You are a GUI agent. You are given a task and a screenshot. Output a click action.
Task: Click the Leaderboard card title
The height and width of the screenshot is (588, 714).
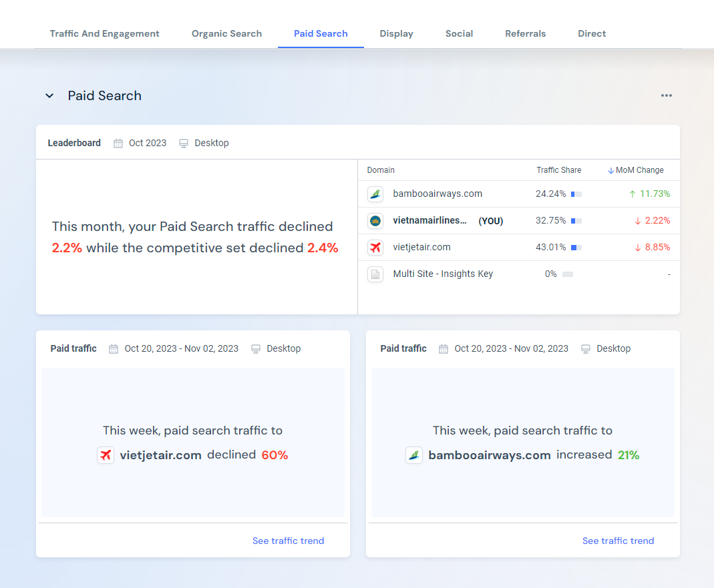click(x=74, y=143)
